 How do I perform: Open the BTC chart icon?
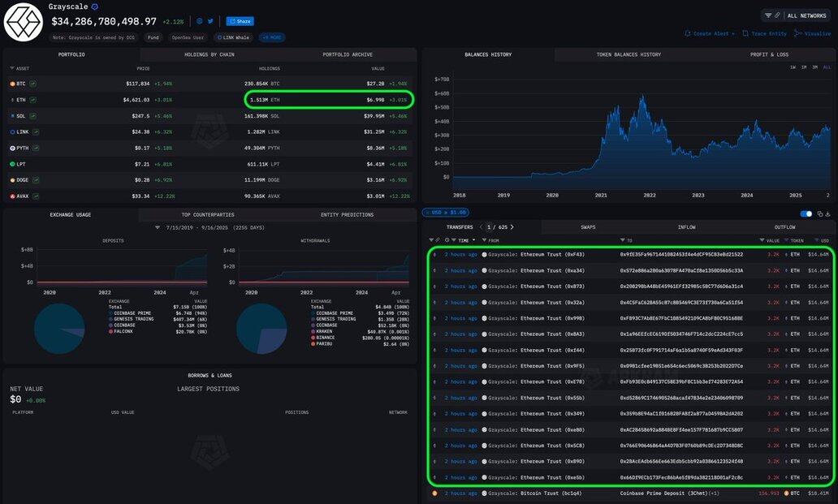pos(33,84)
